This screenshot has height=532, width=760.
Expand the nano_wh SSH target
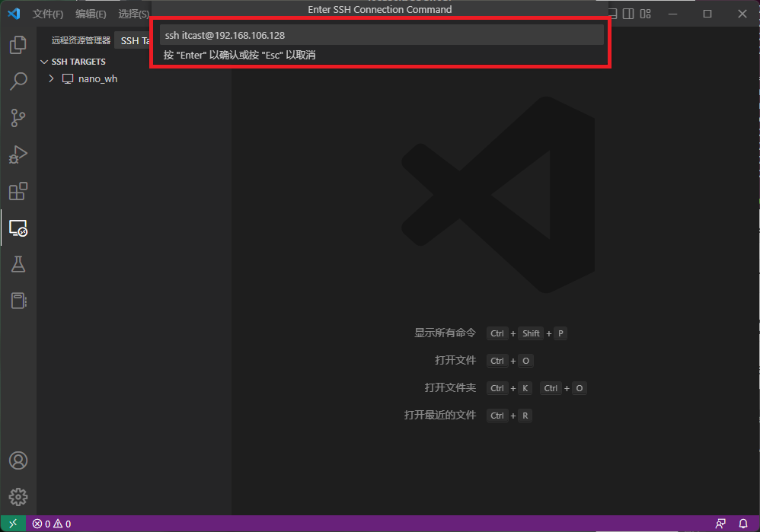52,78
